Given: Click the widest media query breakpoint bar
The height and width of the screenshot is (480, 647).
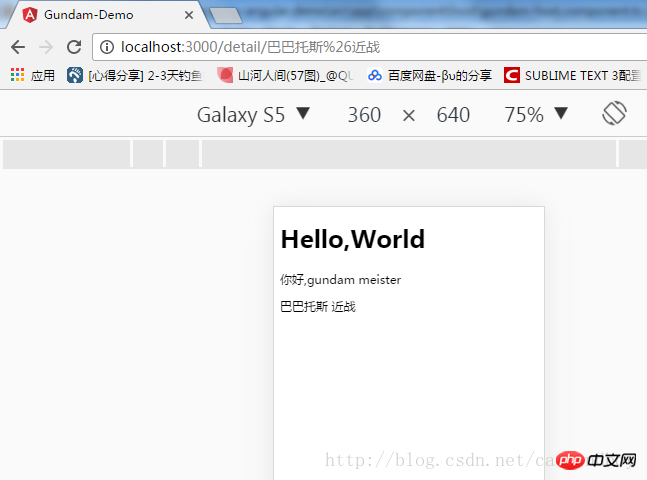Looking at the screenshot, I should (x=409, y=154).
